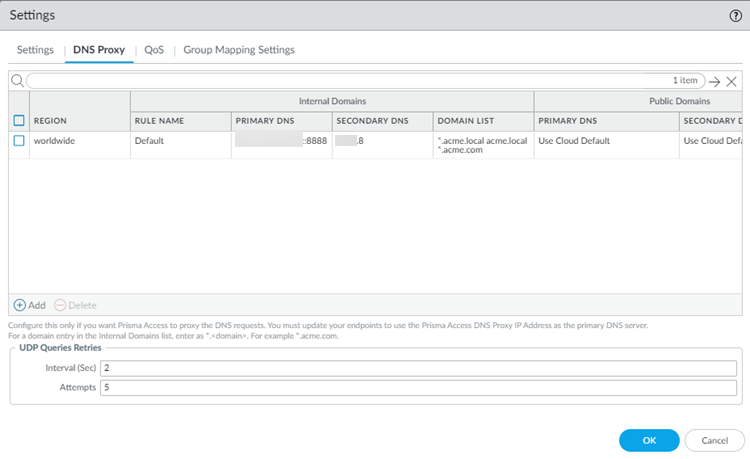Open the Settings tab

pos(35,50)
